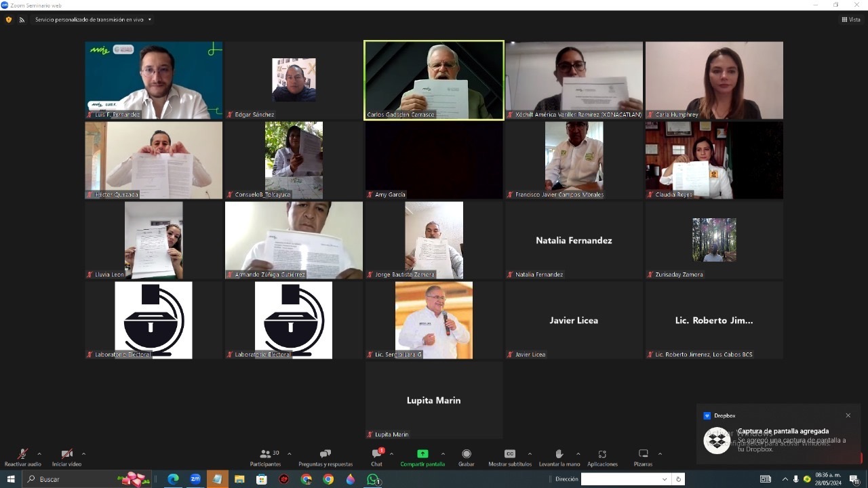The width and height of the screenshot is (868, 488).
Task: Open the Chat panel
Action: [x=376, y=454]
